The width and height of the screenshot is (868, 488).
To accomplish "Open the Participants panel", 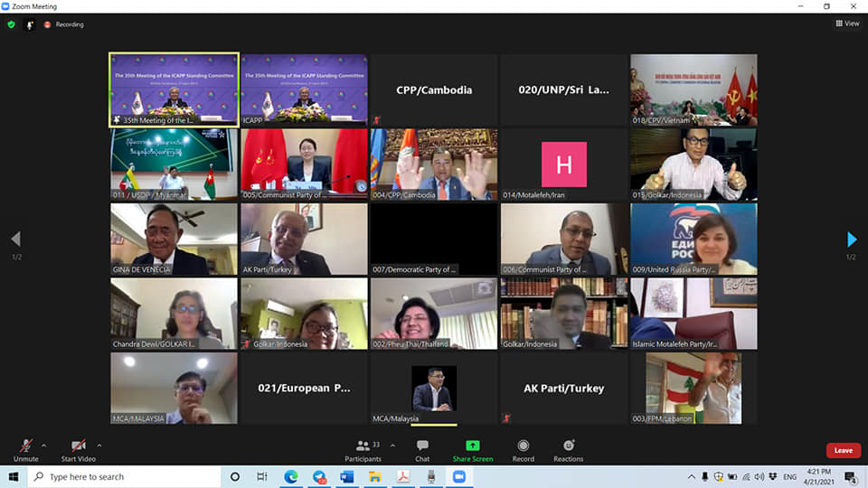I will 363,450.
